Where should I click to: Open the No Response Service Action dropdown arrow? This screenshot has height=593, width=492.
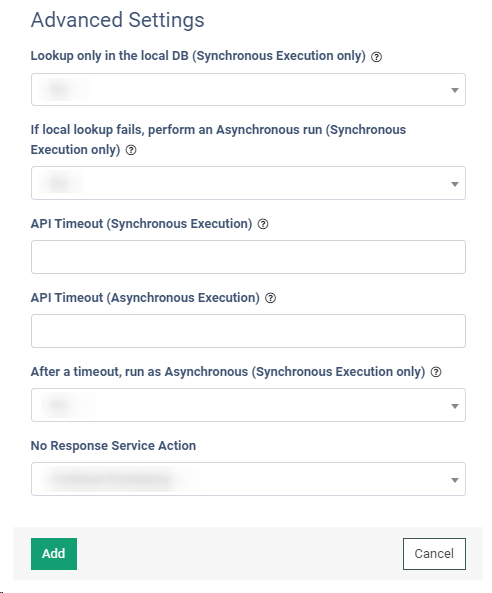pyautogui.click(x=455, y=480)
